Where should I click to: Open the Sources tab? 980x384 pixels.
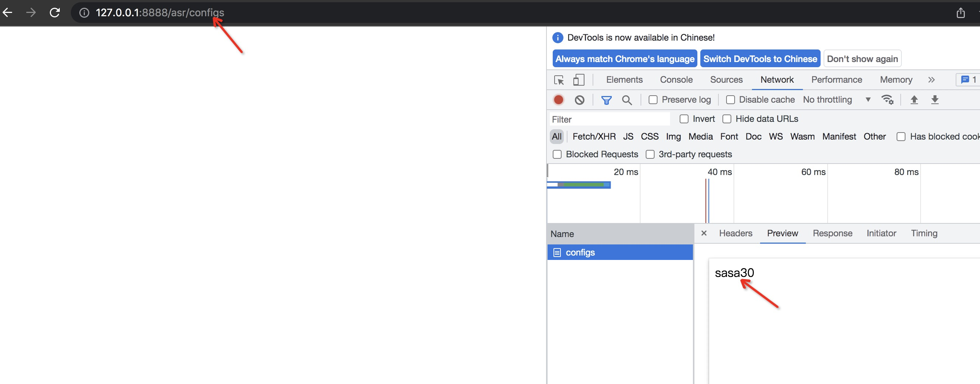[x=726, y=80]
